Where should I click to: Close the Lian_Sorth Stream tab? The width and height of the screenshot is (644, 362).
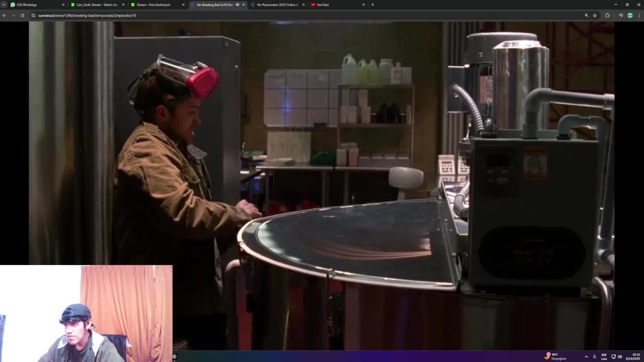coord(123,5)
